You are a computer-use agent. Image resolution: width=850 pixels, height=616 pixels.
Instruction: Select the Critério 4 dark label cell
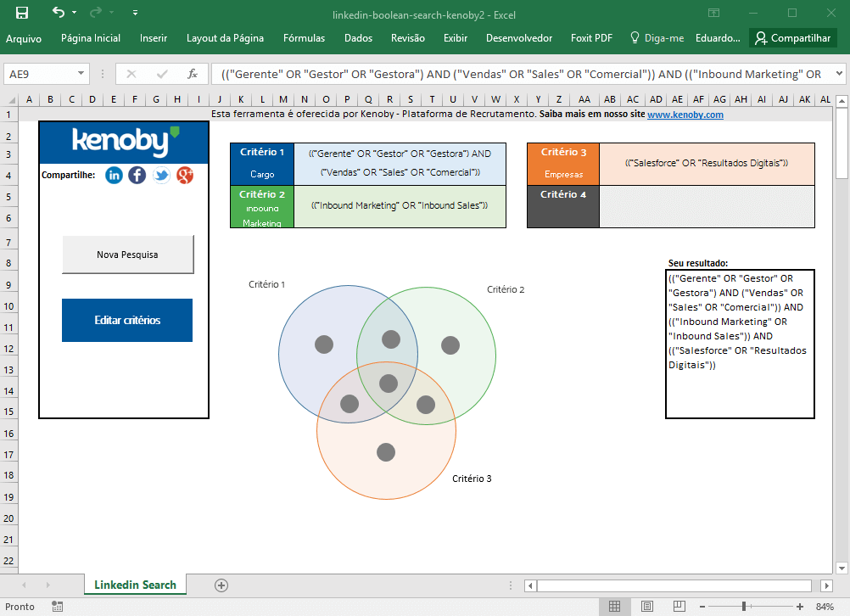[x=564, y=206]
